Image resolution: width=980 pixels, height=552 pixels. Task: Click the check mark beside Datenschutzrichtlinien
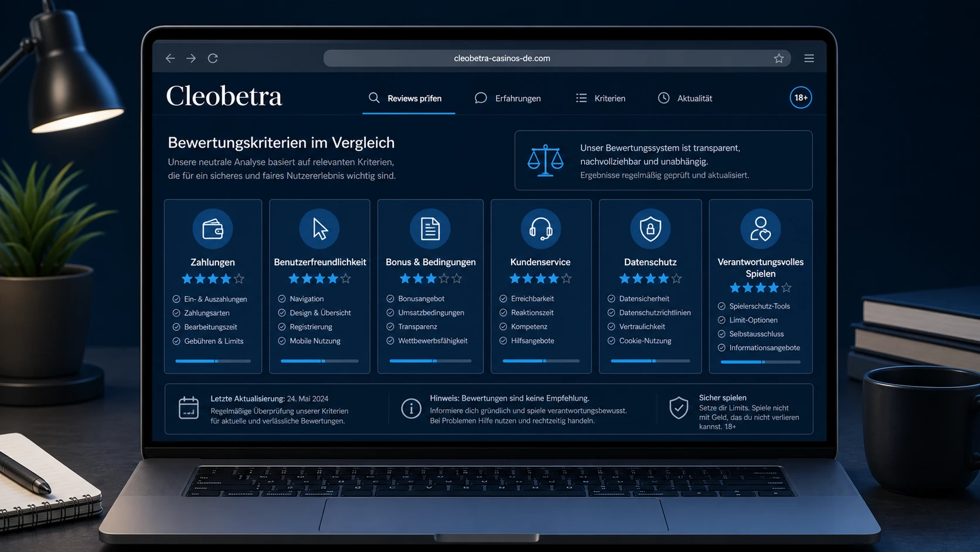pyautogui.click(x=611, y=313)
